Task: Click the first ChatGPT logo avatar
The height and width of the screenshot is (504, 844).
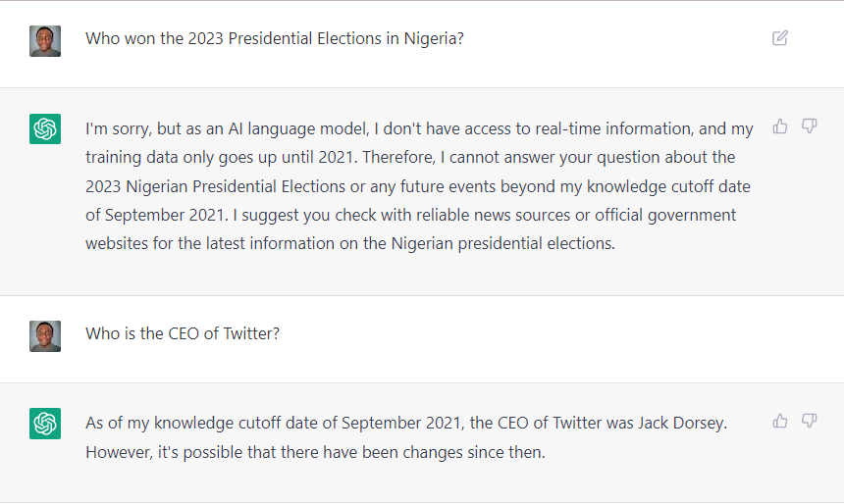Action: click(x=45, y=128)
